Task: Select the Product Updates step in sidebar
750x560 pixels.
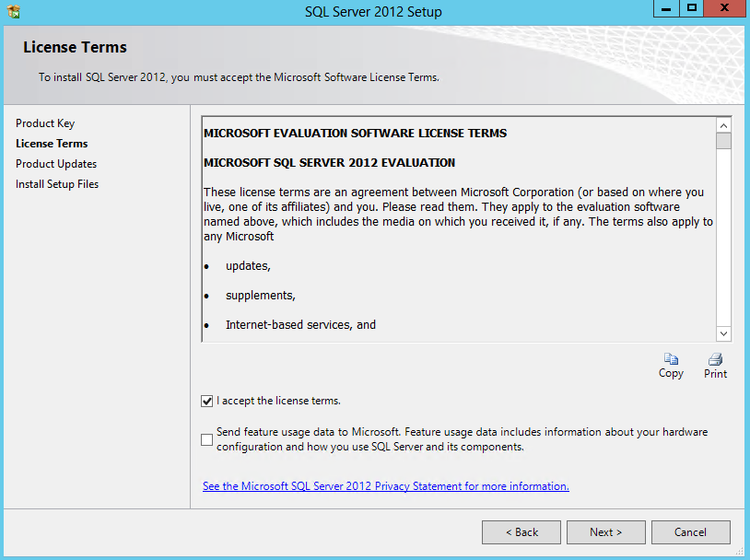Action: (x=56, y=164)
